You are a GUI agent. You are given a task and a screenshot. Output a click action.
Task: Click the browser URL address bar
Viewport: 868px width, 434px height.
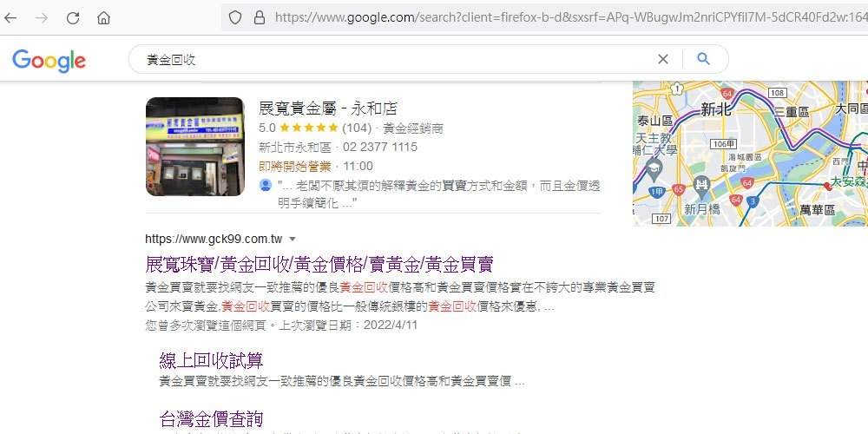[x=570, y=17]
